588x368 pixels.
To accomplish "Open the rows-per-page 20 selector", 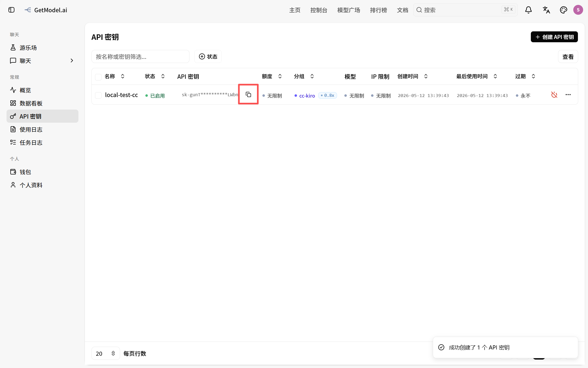I will pyautogui.click(x=106, y=353).
